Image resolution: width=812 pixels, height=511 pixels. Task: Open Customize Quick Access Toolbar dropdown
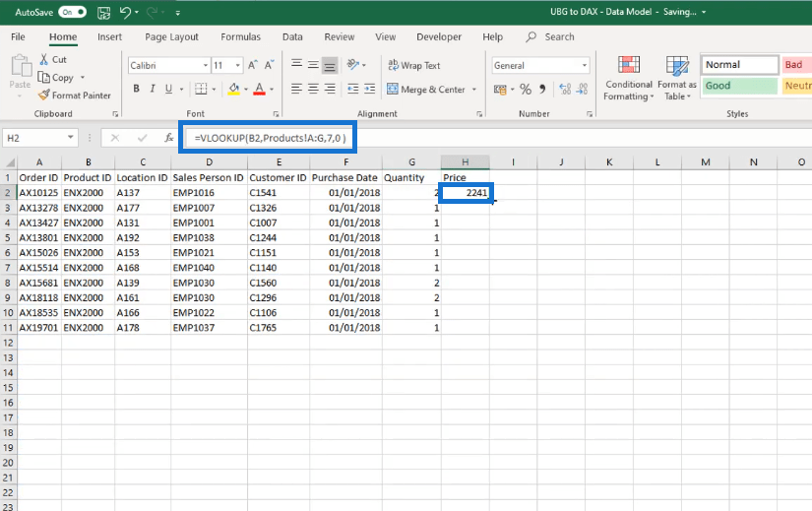tap(177, 13)
